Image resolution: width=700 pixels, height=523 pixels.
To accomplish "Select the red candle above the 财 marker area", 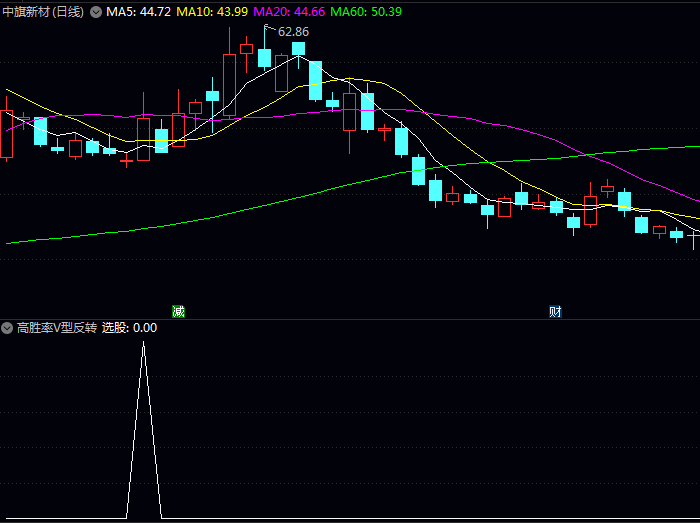I will (x=590, y=210).
